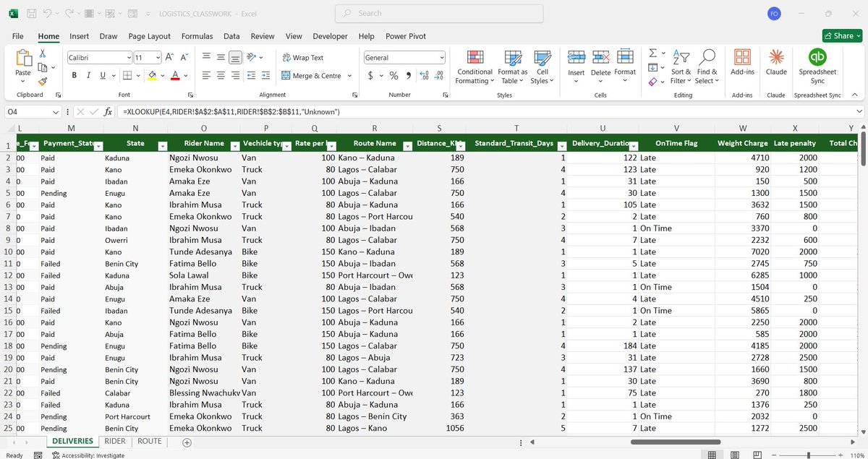The image size is (868, 459).
Task: Click the zoom slider in the status bar
Action: point(809,455)
